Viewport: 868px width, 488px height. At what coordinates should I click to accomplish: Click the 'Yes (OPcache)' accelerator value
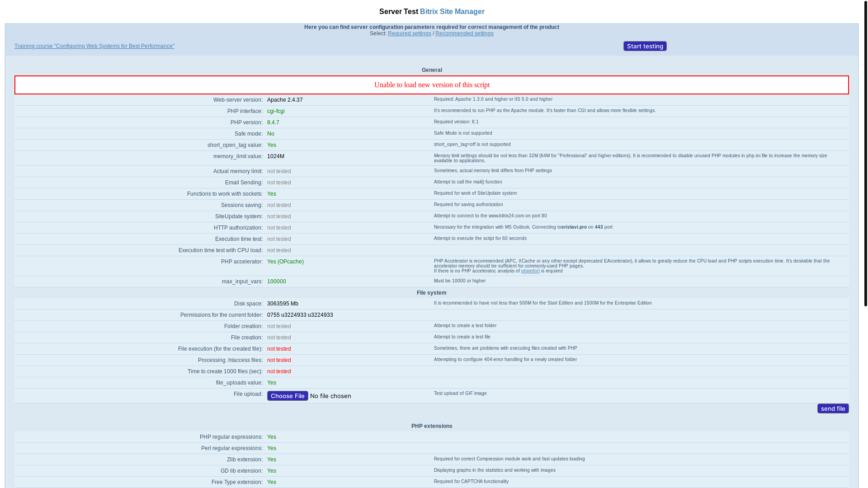point(285,262)
